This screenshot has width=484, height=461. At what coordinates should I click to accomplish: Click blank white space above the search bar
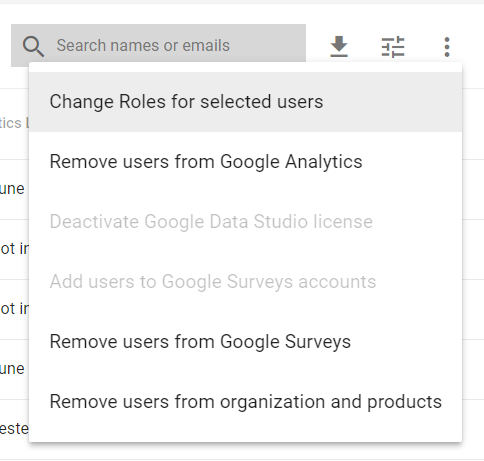[242, 14]
